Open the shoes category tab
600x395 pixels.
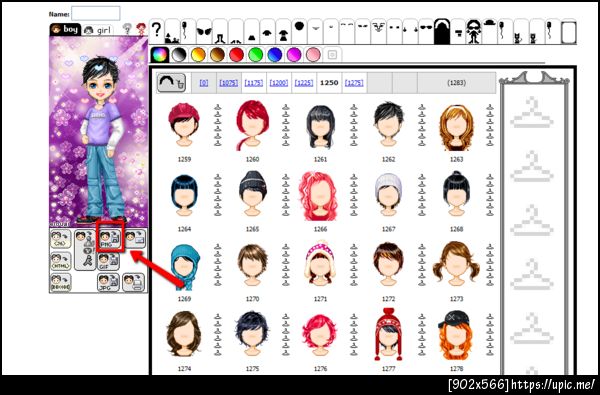click(x=236, y=31)
